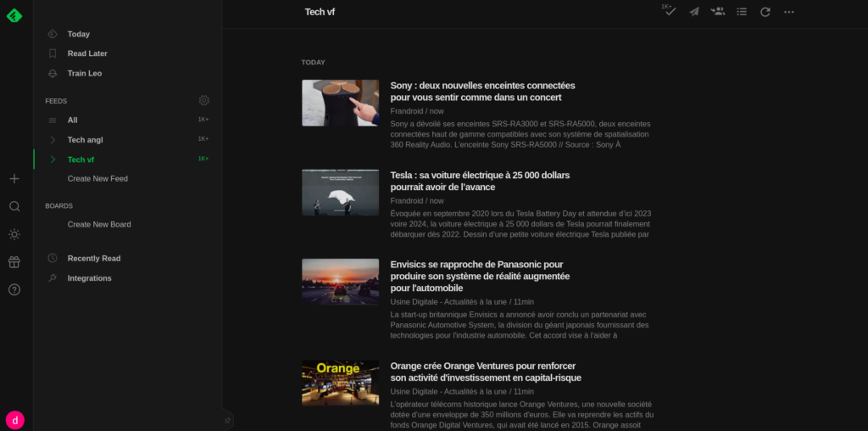The width and height of the screenshot is (868, 431).
Task: Open the three-dot more options menu
Action: click(789, 12)
